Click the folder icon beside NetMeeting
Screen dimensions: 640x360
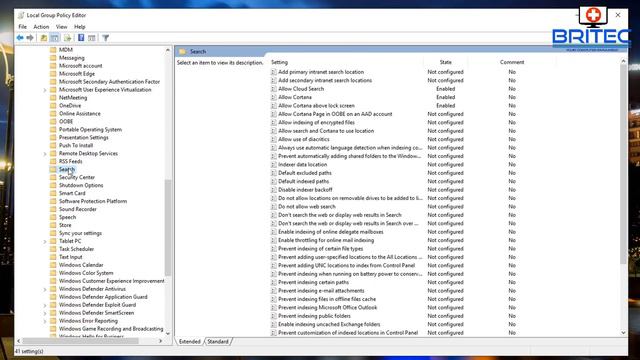click(x=53, y=98)
